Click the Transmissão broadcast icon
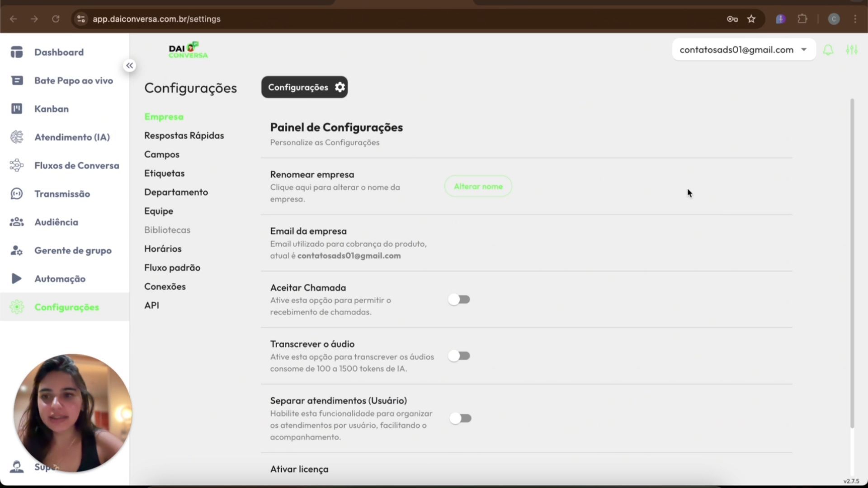This screenshot has width=868, height=488. point(17,194)
